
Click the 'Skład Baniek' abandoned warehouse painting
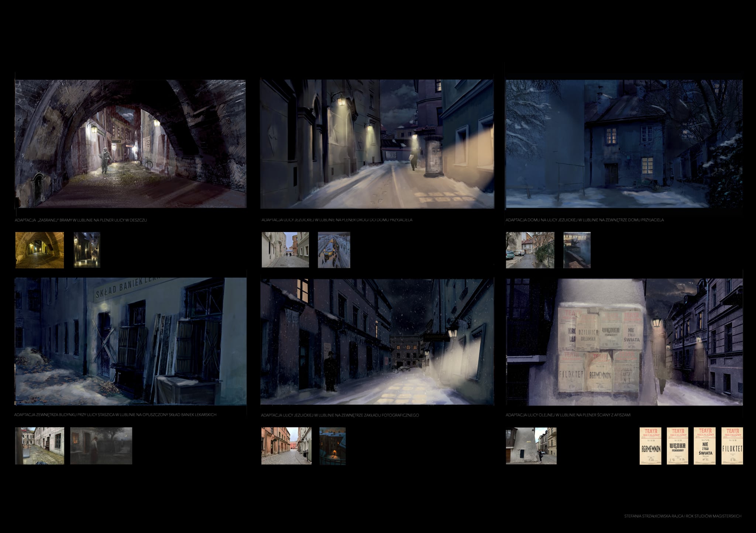(x=130, y=341)
